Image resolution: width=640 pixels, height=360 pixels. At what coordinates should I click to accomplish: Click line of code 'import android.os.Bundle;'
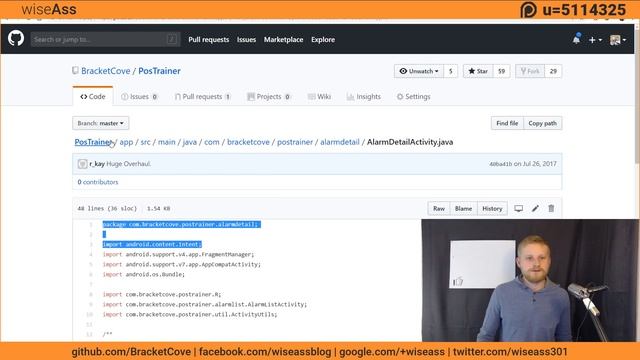[x=144, y=274]
